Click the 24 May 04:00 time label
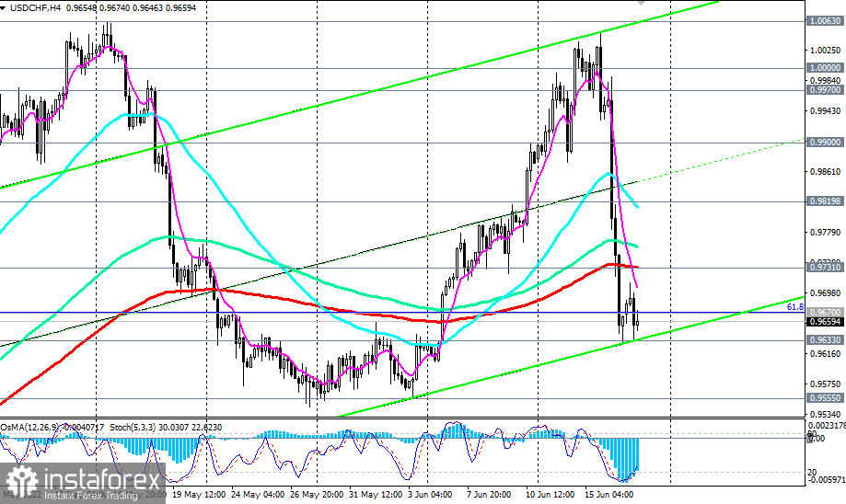The image size is (846, 504). [258, 494]
